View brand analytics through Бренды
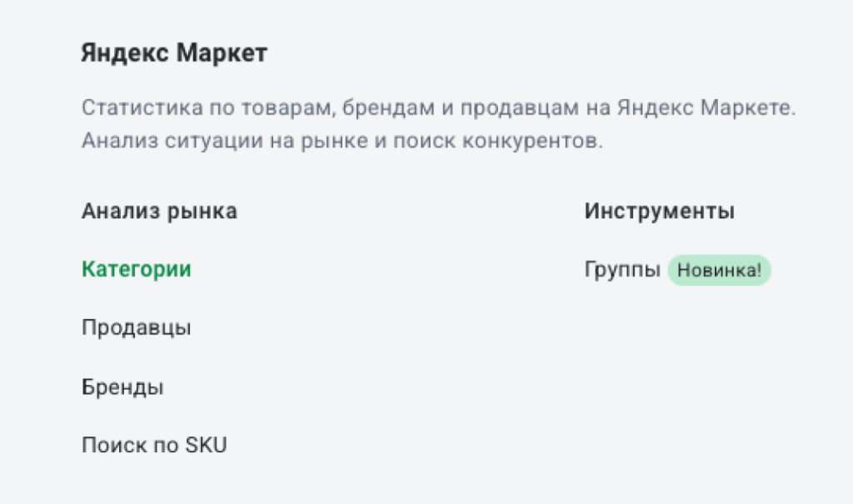This screenshot has width=853, height=504. tap(122, 386)
